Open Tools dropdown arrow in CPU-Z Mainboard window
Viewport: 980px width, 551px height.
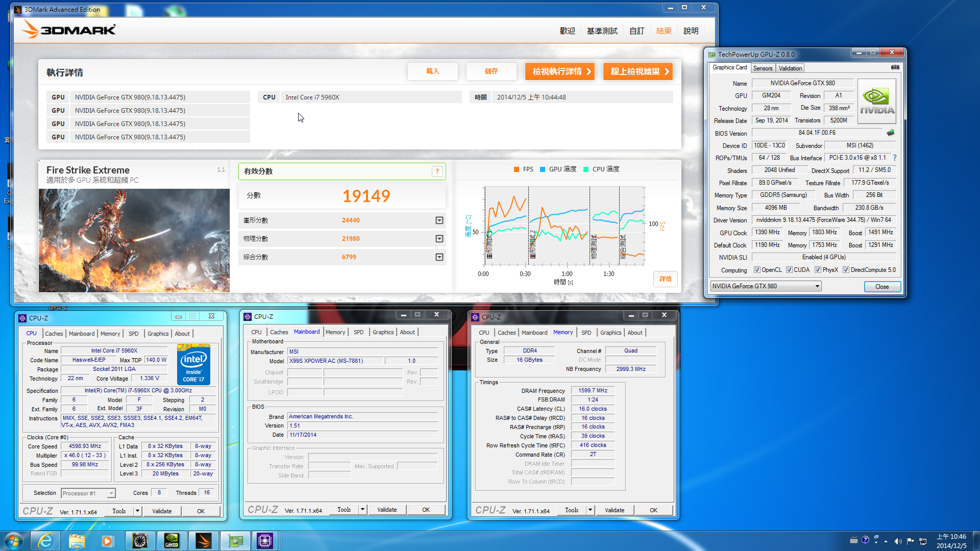(x=362, y=509)
